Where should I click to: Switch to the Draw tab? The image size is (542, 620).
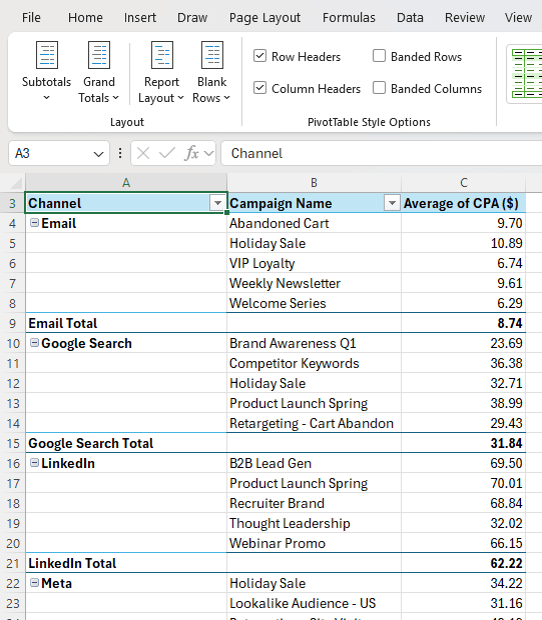pyautogui.click(x=192, y=18)
